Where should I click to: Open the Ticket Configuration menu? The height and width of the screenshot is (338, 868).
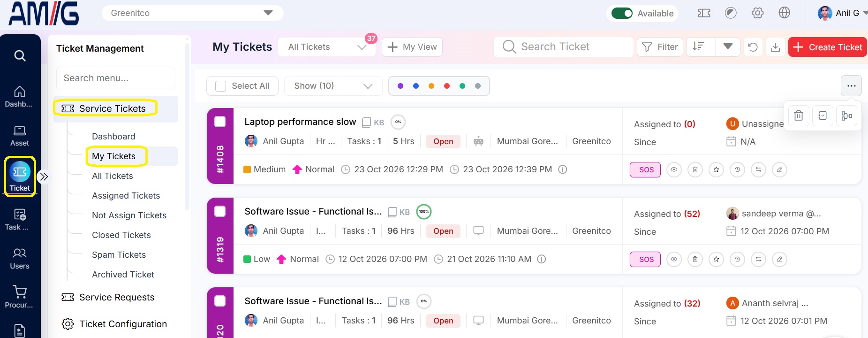[114, 324]
